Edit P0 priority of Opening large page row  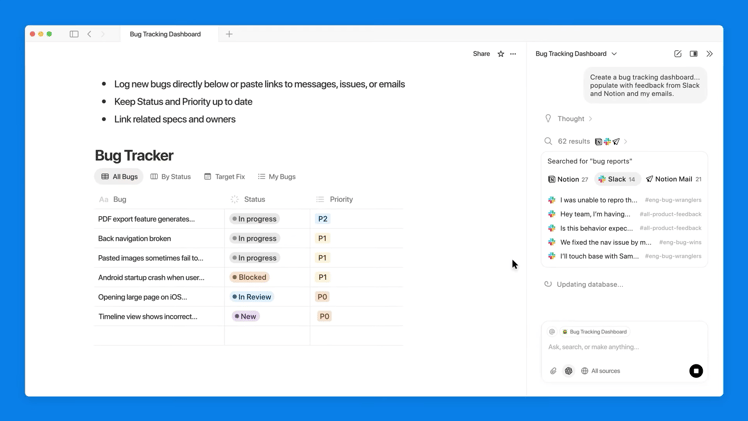322,297
